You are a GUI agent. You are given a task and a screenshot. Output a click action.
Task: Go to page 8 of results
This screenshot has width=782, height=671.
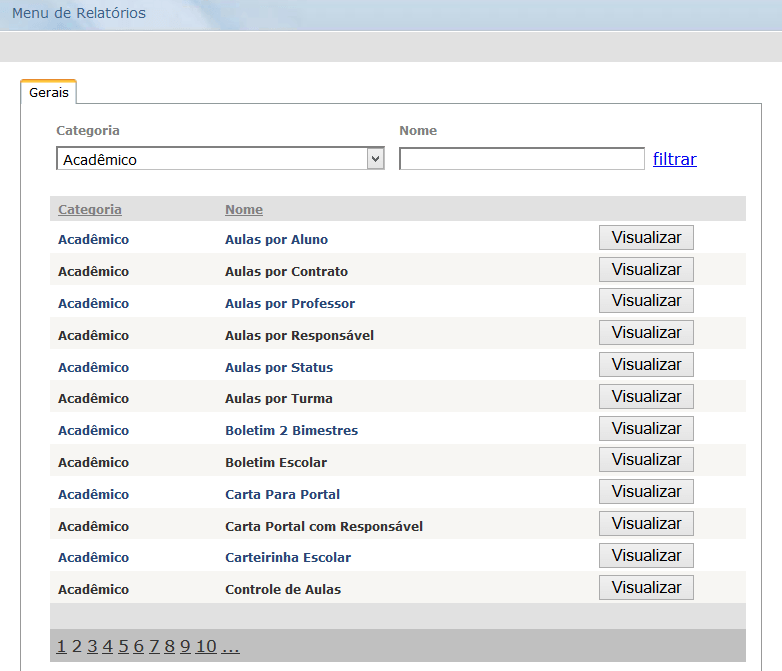pyautogui.click(x=170, y=646)
